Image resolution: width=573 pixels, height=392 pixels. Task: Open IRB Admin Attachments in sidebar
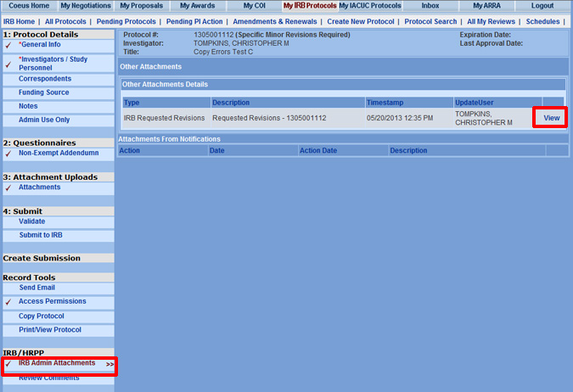click(57, 363)
